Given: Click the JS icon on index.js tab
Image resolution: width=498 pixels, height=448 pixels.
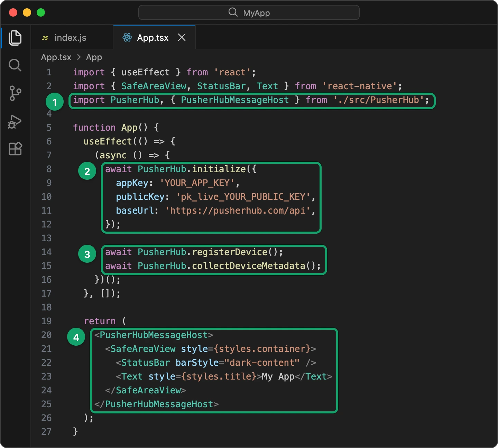Looking at the screenshot, I should pos(45,38).
